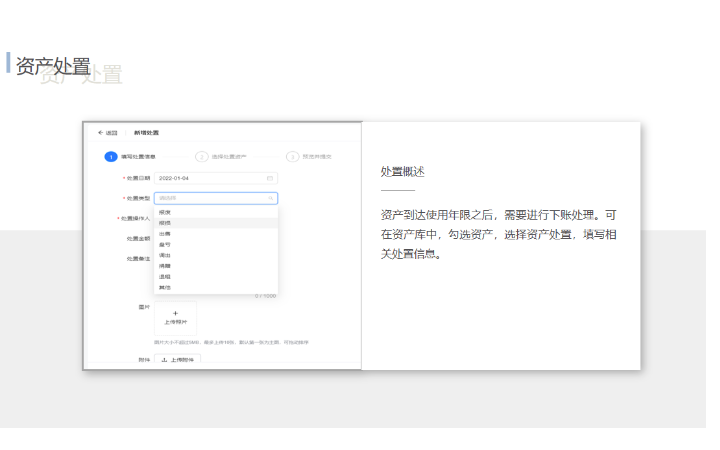The height and width of the screenshot is (450, 720).
Task: Click step 3 circle 预览并提交
Action: click(292, 156)
